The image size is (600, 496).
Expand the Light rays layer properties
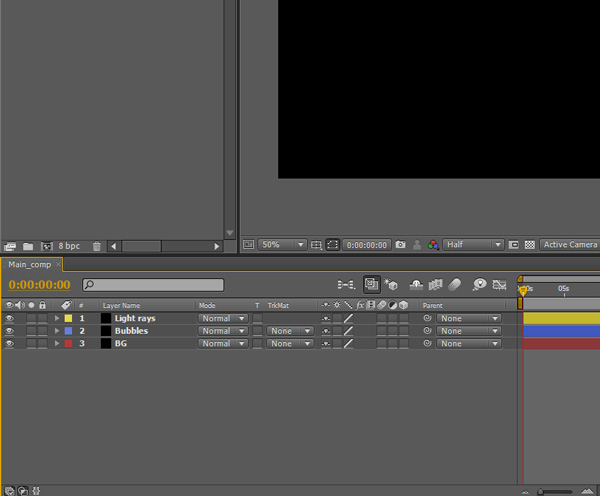(57, 318)
